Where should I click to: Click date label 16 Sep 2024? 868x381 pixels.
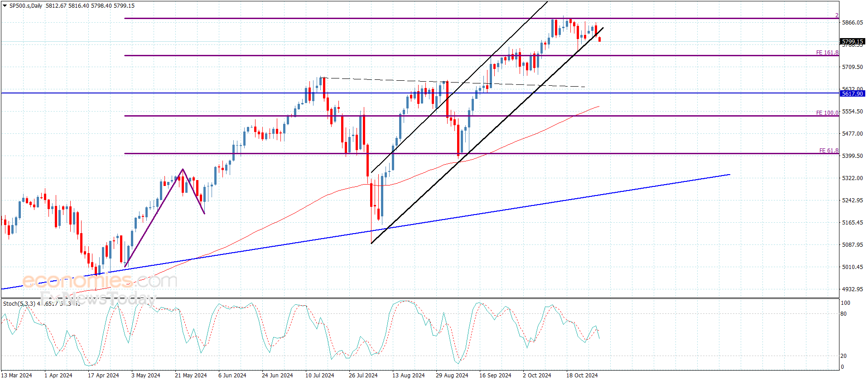coord(495,375)
